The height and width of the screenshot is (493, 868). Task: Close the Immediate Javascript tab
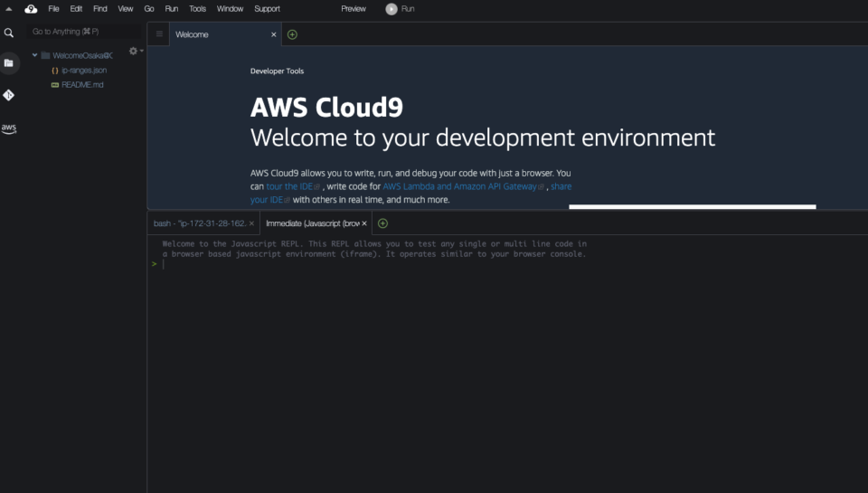[364, 223]
